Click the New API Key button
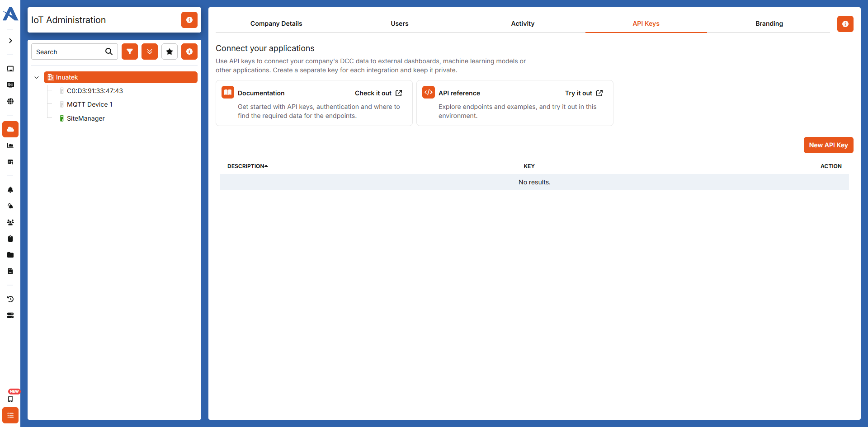The image size is (868, 427). tap(828, 145)
